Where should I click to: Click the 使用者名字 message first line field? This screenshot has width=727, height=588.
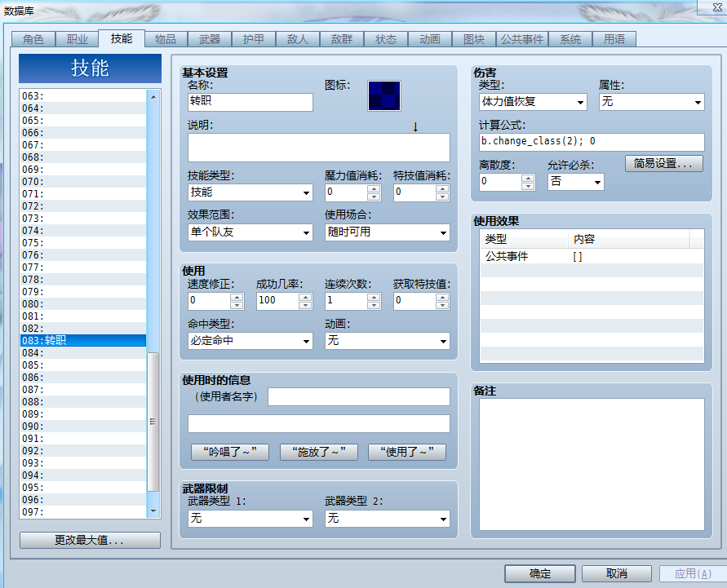[359, 396]
